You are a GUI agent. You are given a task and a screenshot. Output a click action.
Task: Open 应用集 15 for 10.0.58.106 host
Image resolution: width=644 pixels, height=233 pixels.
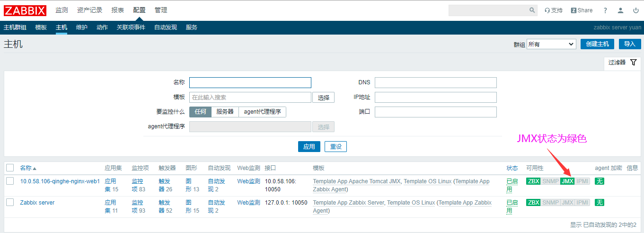[111, 185]
